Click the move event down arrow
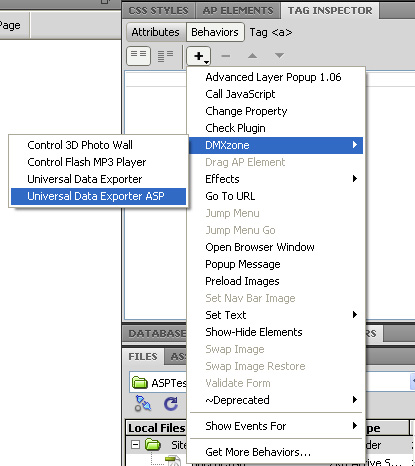The height and width of the screenshot is (466, 415). [279, 56]
